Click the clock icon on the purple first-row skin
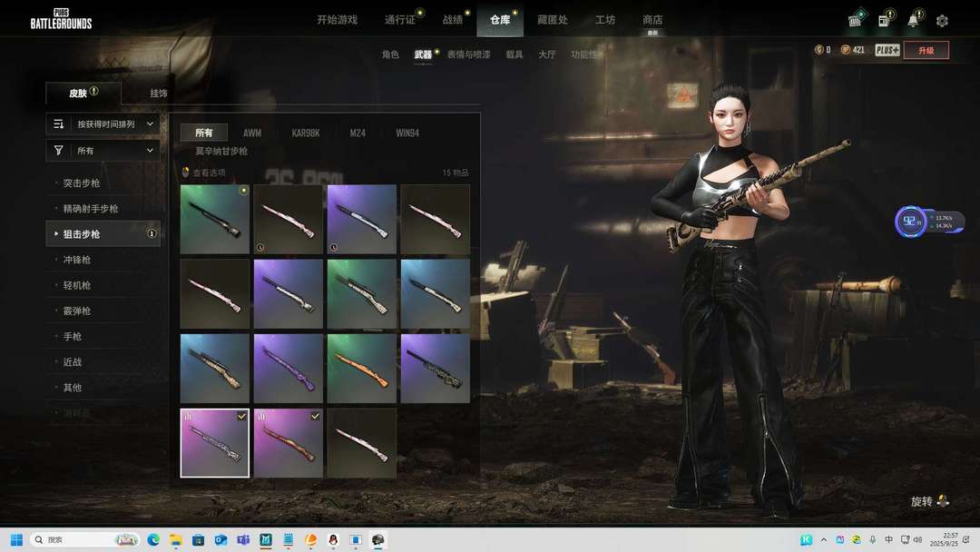 (334, 248)
